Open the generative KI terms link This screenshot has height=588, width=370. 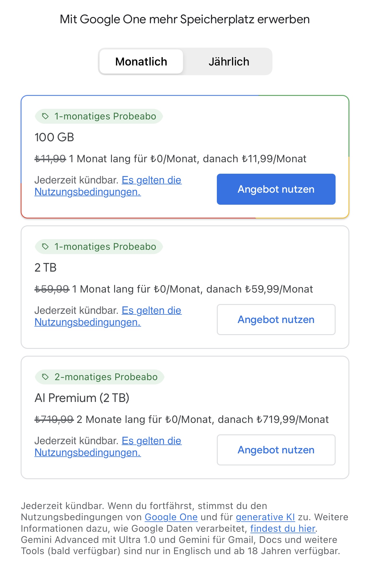tap(265, 517)
